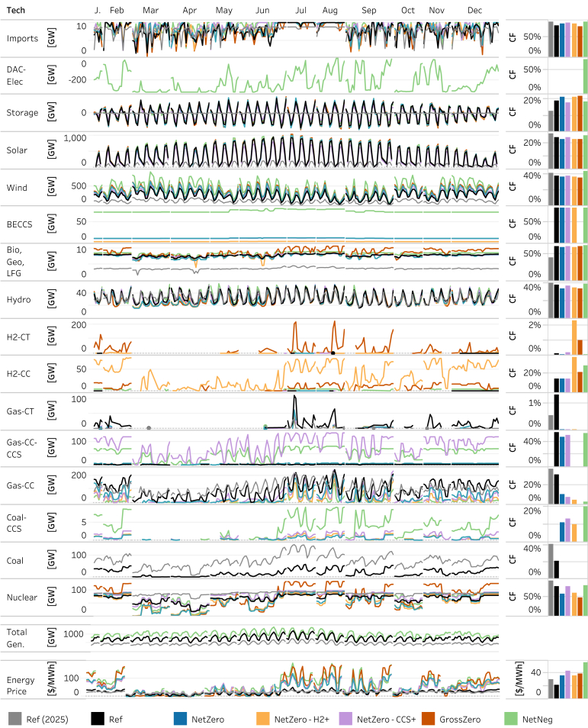
Task: Select the NetZero - H2+ legend label
Action: click(x=302, y=719)
